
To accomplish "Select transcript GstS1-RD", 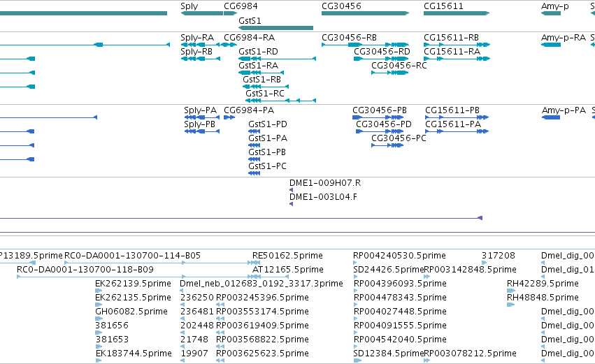I will point(258,52).
